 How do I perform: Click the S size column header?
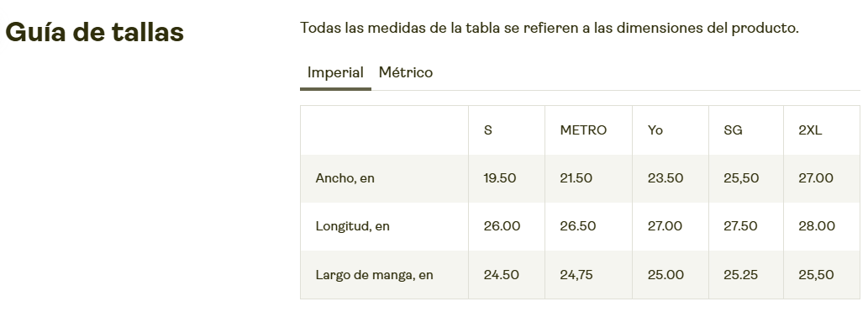click(487, 130)
